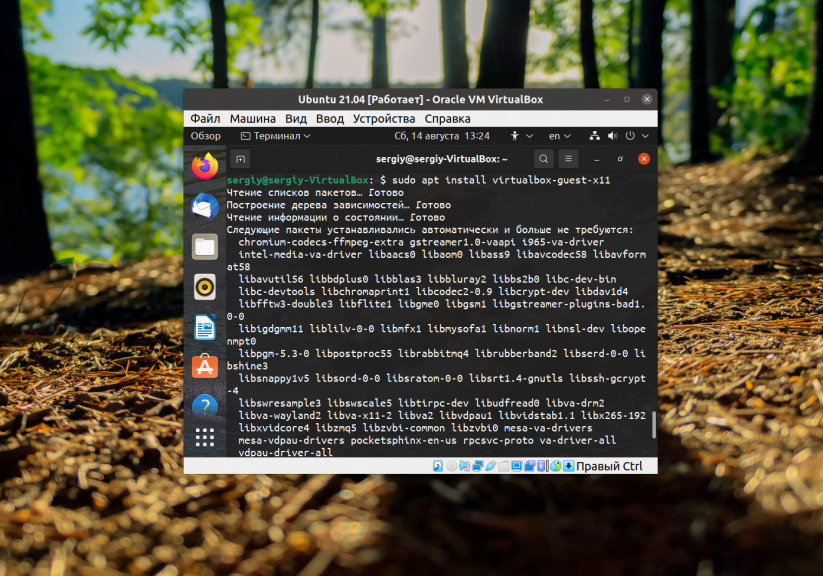
Task: Click guest network icon in top panel
Action: [594, 136]
